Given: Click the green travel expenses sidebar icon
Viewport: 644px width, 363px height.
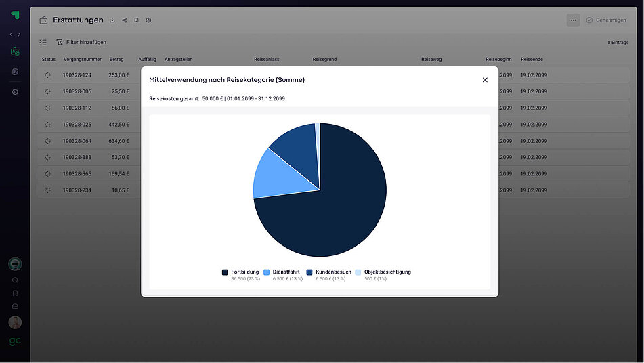Looking at the screenshot, I should point(15,51).
